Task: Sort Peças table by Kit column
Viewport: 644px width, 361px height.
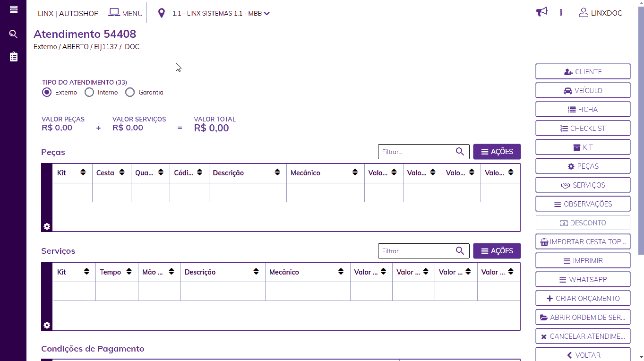Action: click(x=83, y=173)
